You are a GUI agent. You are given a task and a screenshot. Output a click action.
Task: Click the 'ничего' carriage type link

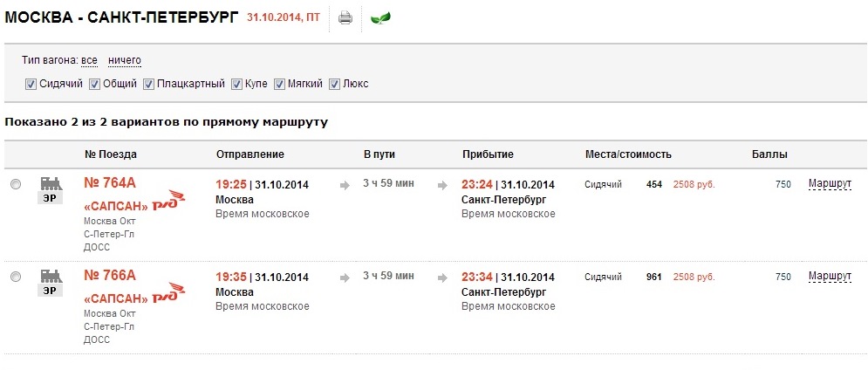pos(125,60)
